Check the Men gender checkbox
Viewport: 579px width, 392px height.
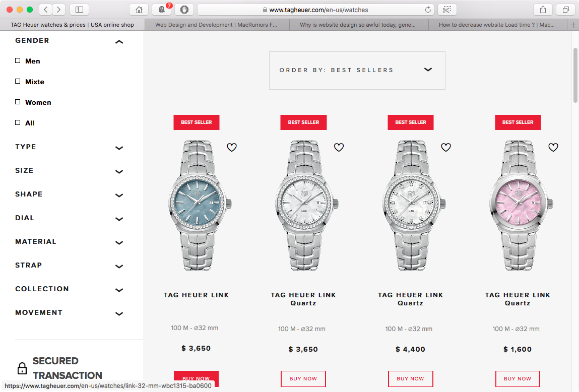(x=18, y=60)
